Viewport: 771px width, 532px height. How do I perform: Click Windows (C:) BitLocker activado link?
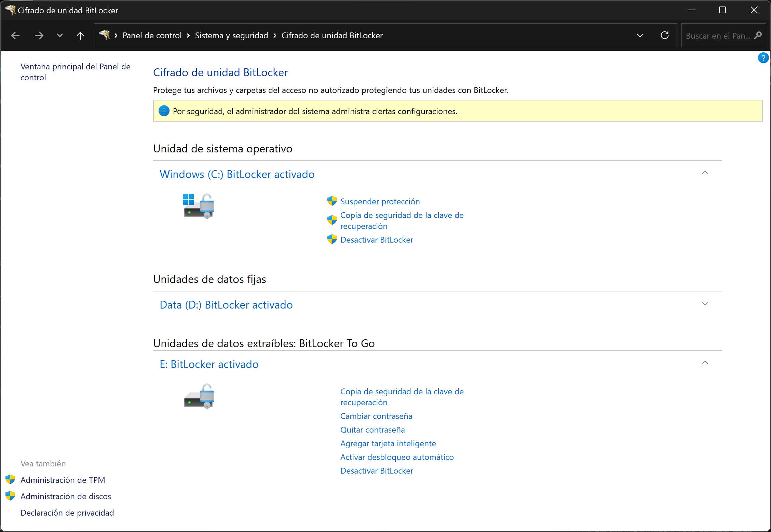[237, 174]
